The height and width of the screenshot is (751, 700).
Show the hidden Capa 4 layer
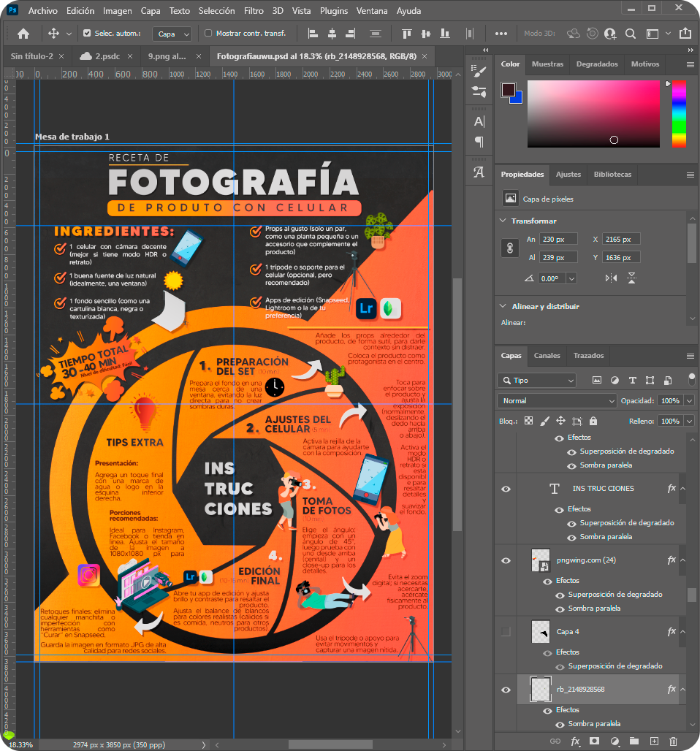pyautogui.click(x=506, y=631)
